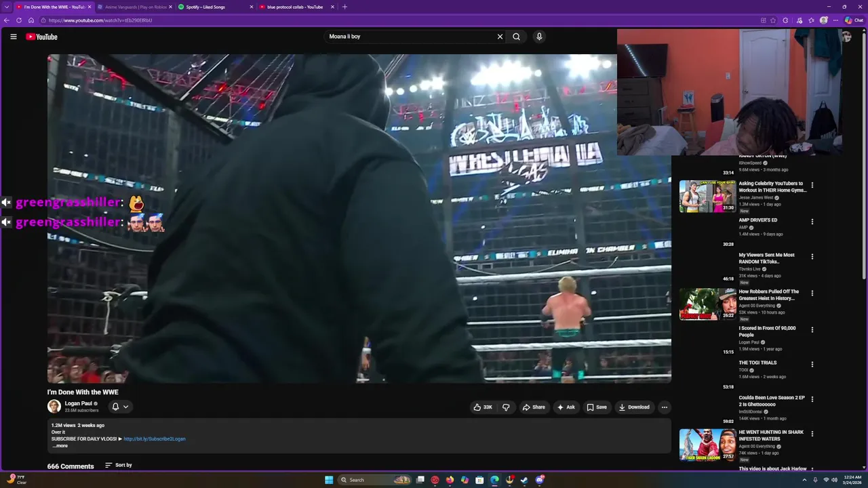Open Coulda Been Love Season 2 title

[772, 401]
